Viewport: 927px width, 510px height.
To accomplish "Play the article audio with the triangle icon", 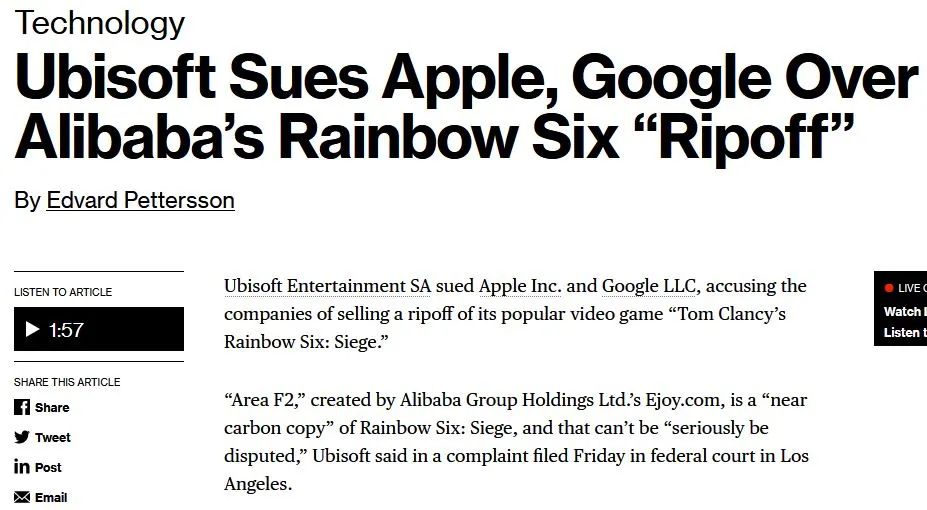I will [x=32, y=329].
